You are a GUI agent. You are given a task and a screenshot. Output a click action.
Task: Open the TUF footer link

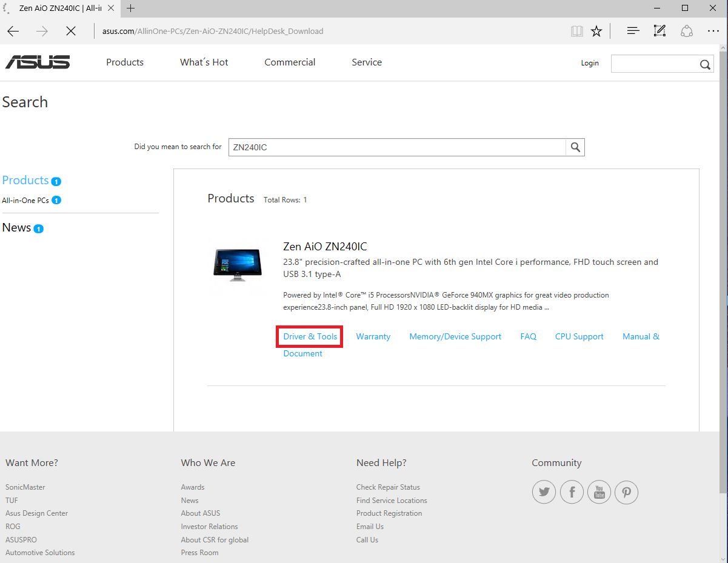[12, 501]
